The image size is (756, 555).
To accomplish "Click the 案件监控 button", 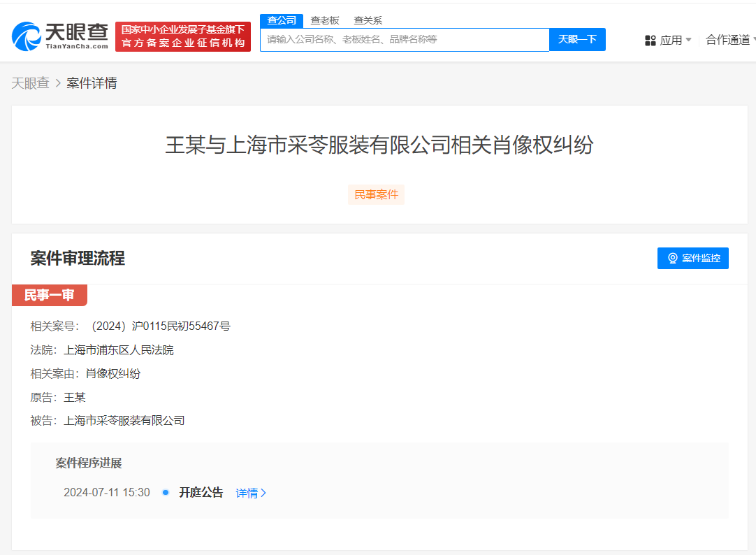I will point(692,258).
